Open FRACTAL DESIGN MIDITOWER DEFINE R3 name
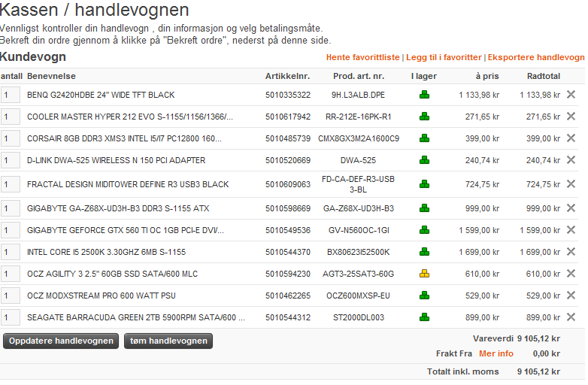 128,184
